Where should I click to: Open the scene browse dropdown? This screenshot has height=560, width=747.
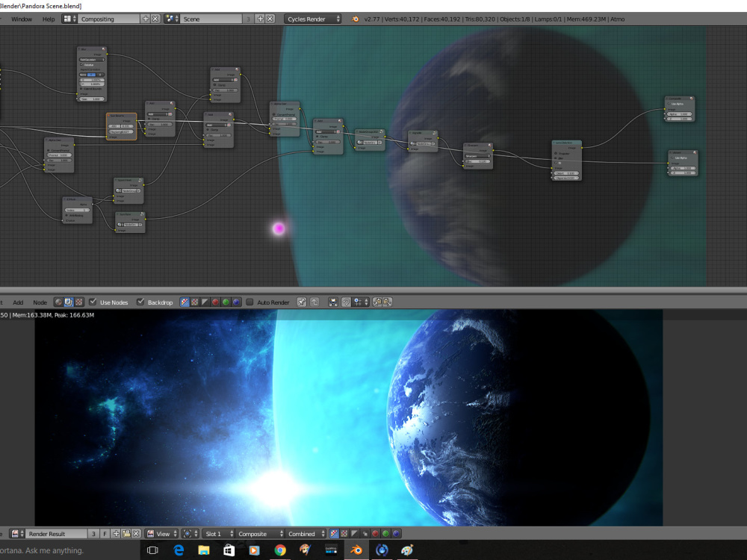pos(172,19)
